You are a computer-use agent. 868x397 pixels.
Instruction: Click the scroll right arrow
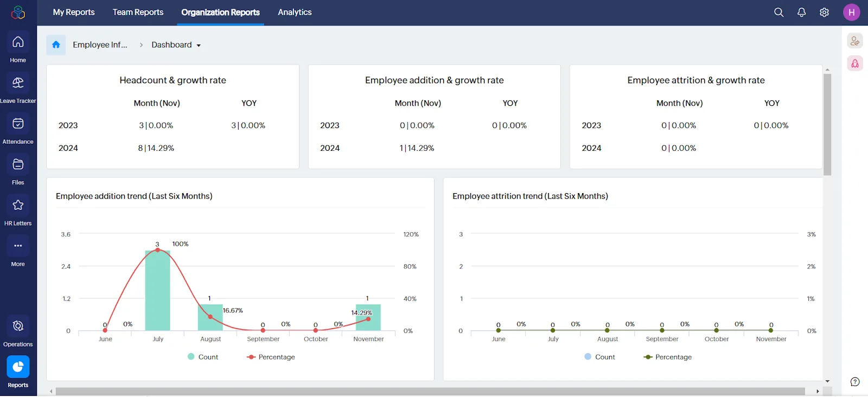click(818, 391)
